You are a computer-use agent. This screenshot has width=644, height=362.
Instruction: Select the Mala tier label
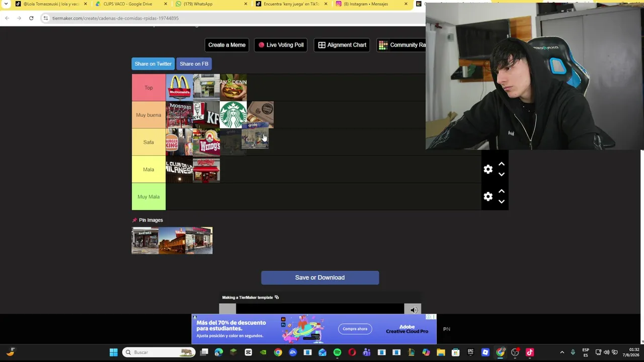148,169
